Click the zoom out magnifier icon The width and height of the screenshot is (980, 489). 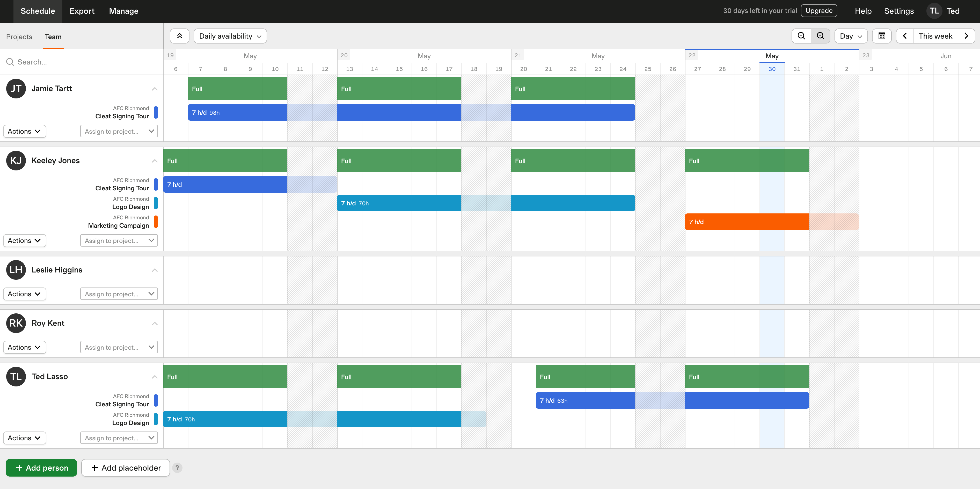(801, 36)
